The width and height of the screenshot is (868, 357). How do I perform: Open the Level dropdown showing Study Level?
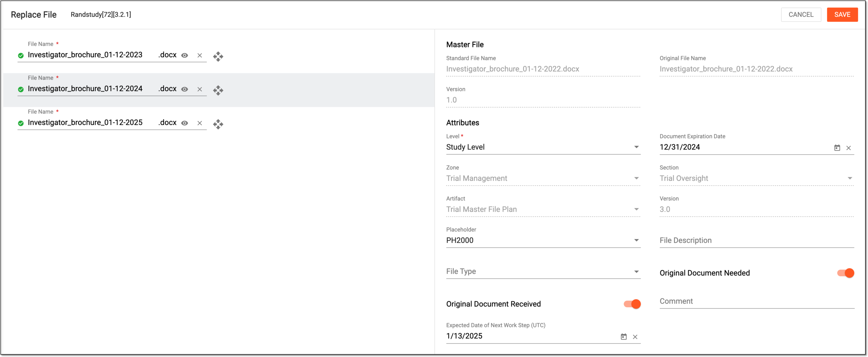pos(543,147)
